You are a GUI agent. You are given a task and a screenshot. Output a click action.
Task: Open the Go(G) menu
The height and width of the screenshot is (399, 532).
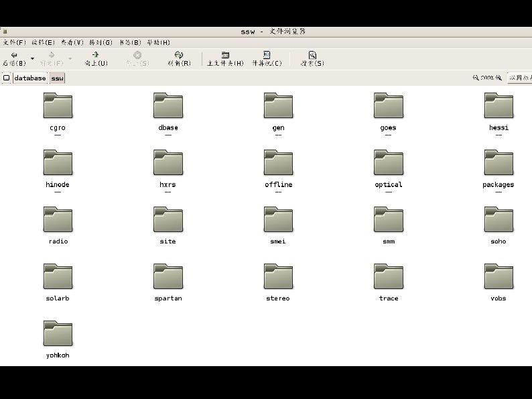click(x=101, y=42)
